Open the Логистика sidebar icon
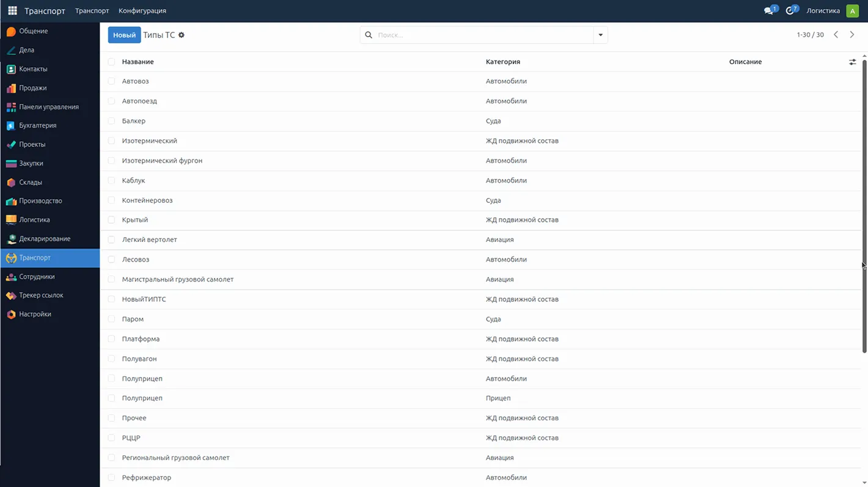 11,219
